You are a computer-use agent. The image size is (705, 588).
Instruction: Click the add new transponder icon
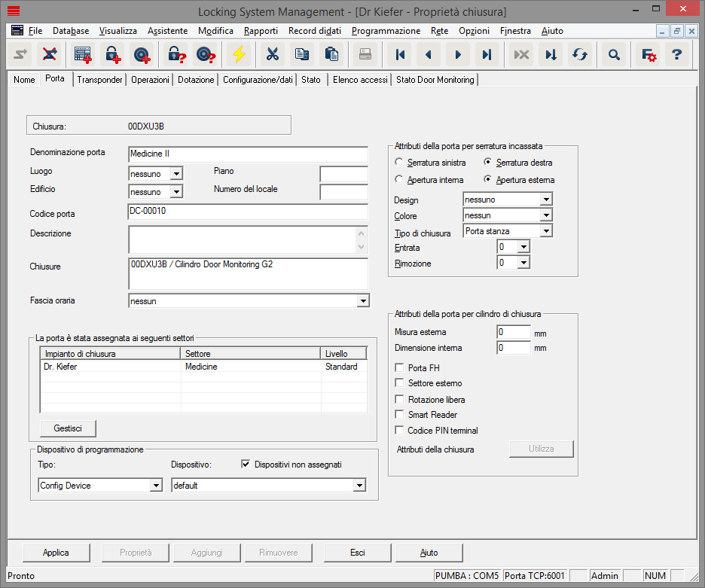click(141, 54)
